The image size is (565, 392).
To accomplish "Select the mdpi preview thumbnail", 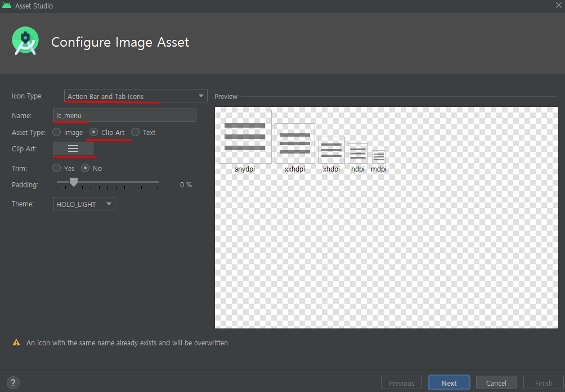I will tap(379, 157).
